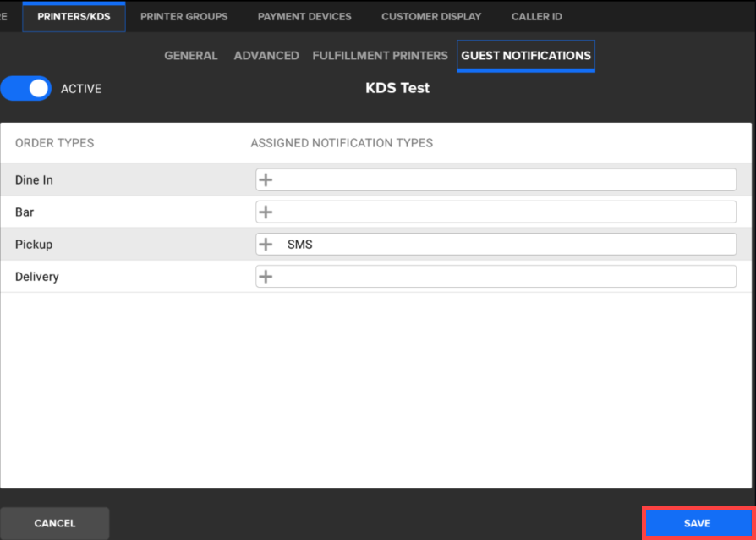This screenshot has height=540, width=756.
Task: Click the plus icon for Dine In
Action: click(x=266, y=179)
